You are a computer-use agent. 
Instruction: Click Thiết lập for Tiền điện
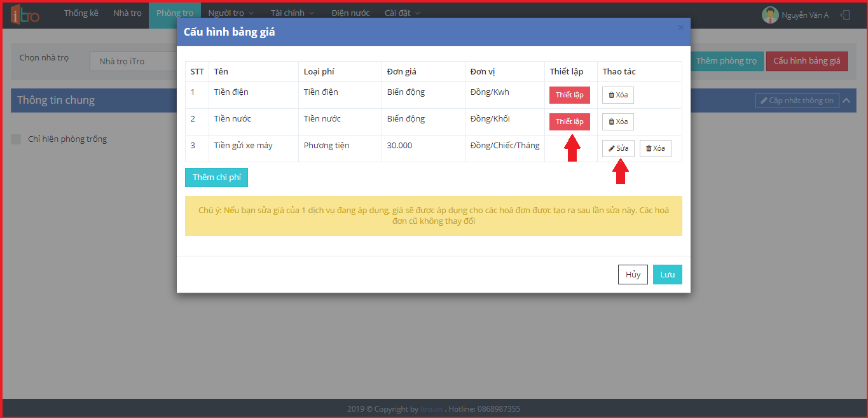[x=569, y=95]
